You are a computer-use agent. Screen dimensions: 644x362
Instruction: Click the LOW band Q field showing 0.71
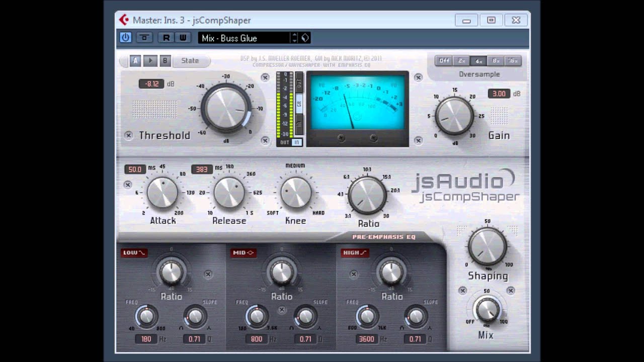click(x=194, y=339)
